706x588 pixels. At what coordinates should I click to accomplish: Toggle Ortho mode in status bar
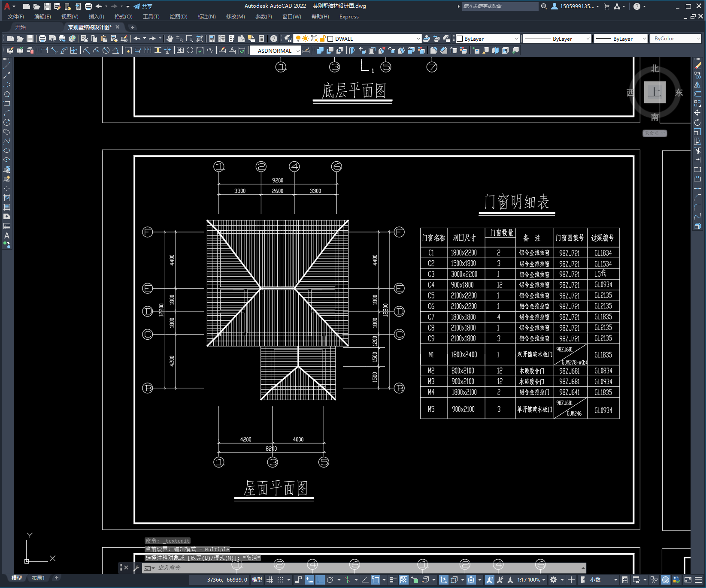click(x=320, y=580)
